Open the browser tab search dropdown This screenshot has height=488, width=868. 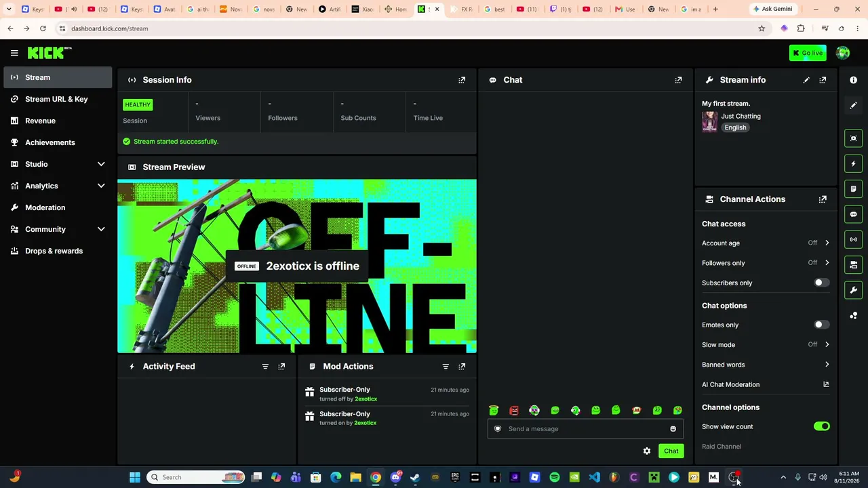coord(9,9)
